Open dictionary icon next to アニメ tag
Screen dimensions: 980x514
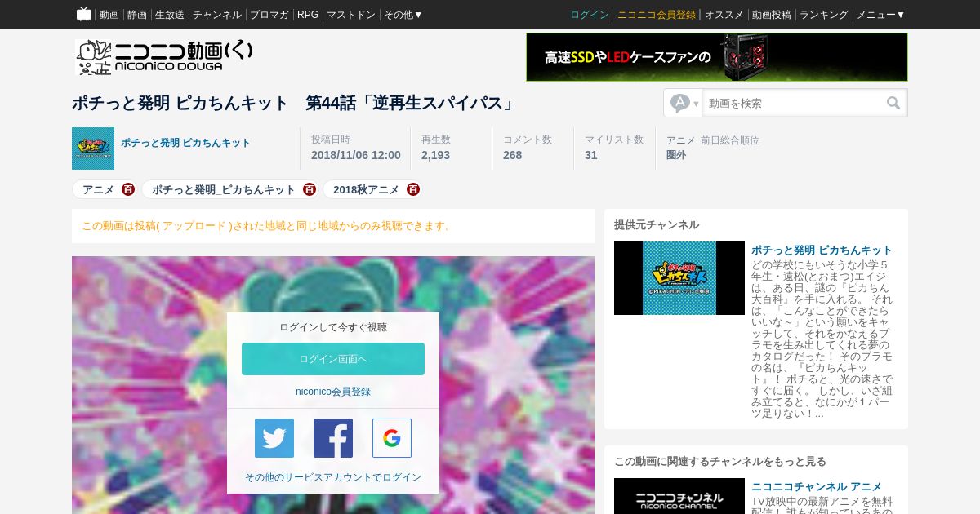coord(128,189)
